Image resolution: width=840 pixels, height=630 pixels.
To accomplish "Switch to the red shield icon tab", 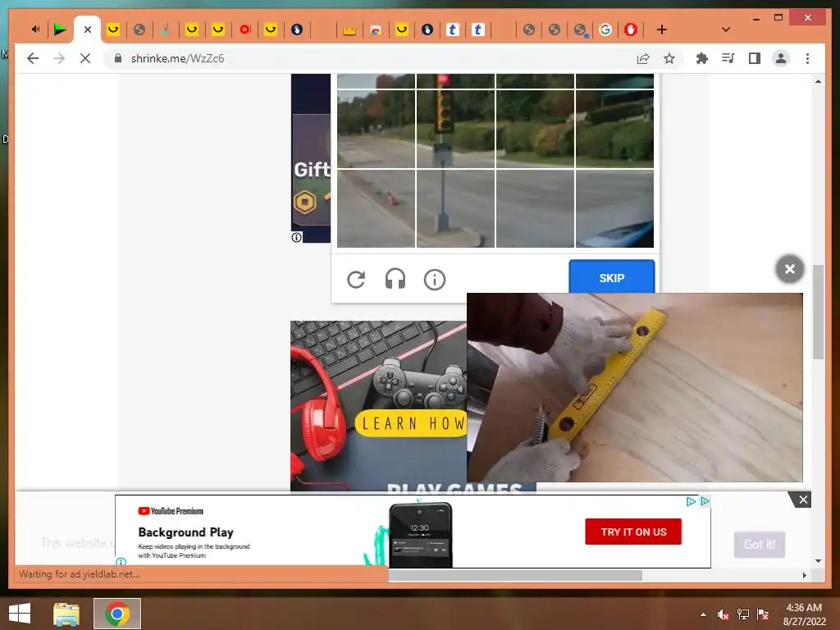I will coord(631,30).
